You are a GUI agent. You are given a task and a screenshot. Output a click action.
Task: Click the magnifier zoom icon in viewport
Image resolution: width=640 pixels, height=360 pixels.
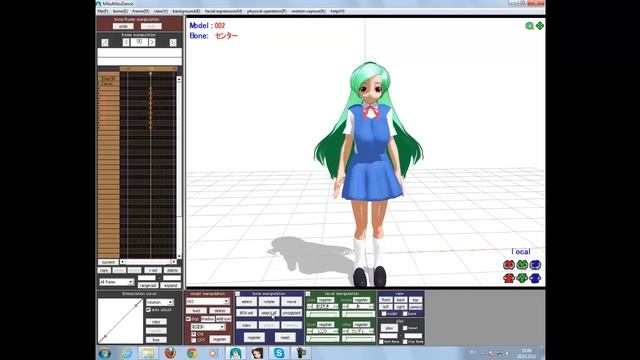529,26
